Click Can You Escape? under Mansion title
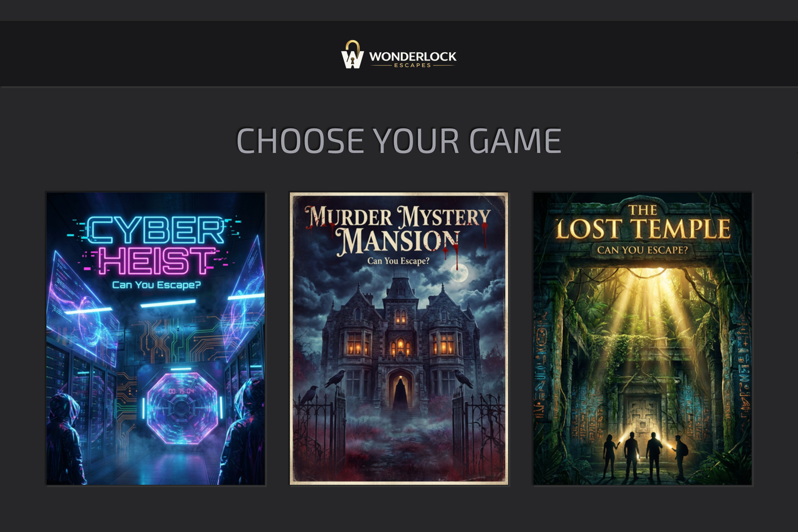The image size is (798, 532). (x=398, y=261)
